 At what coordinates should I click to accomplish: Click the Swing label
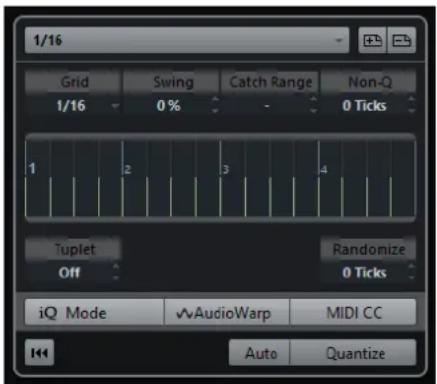(173, 82)
